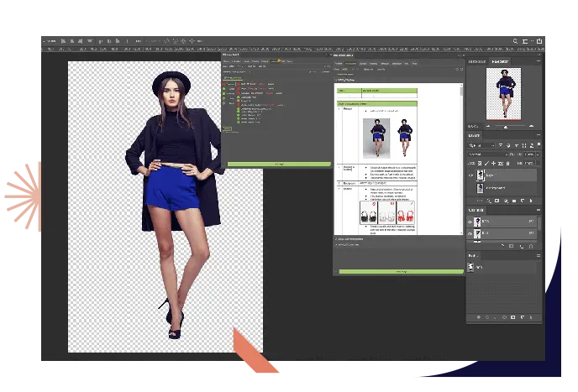The height and width of the screenshot is (392, 578).
Task: Stroke path with brush icon in Paths
Action: click(x=487, y=317)
